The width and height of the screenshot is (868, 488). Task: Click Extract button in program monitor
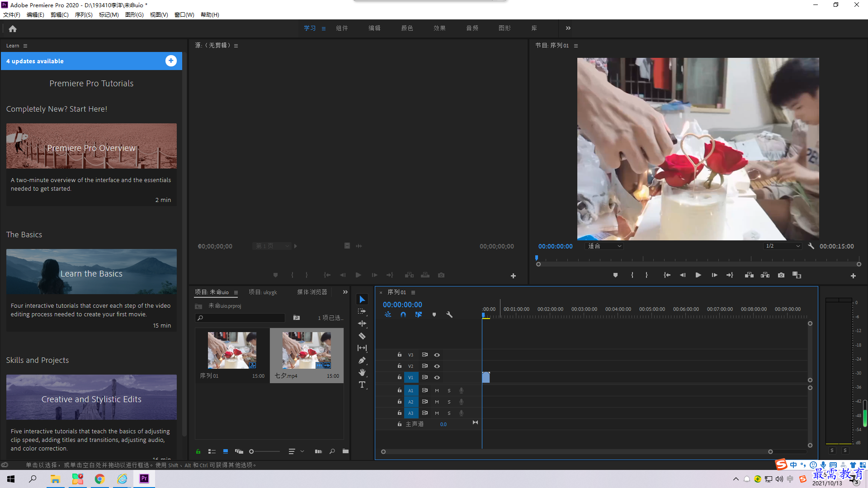coord(765,275)
